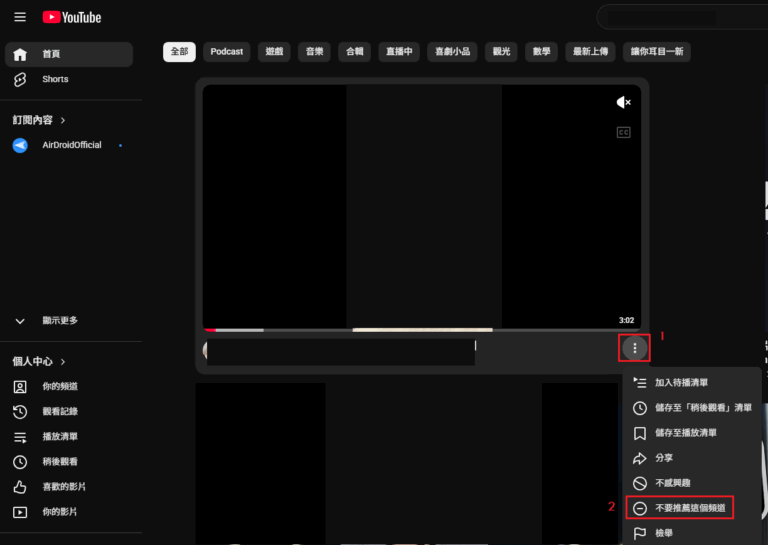Image resolution: width=768 pixels, height=545 pixels.
Task: Open the hamburger guide menu
Action: click(20, 17)
